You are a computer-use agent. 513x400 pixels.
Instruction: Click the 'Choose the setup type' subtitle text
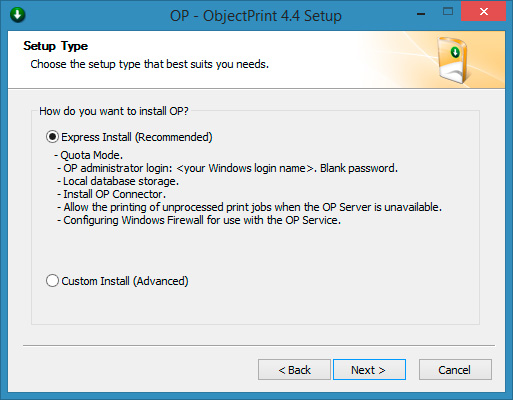(x=150, y=64)
